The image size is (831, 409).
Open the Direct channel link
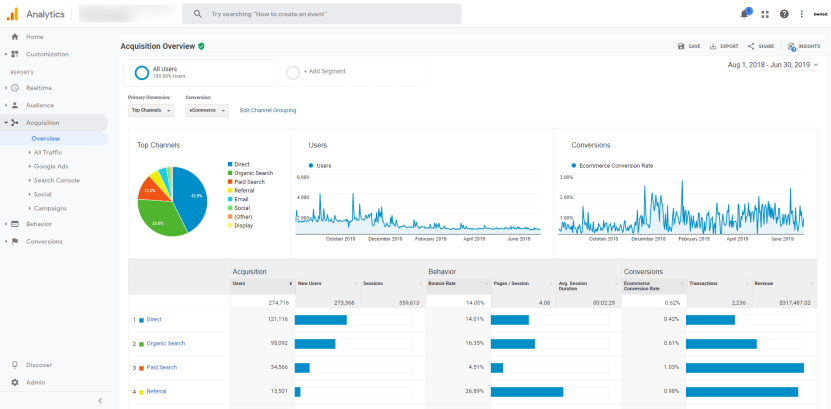154,319
